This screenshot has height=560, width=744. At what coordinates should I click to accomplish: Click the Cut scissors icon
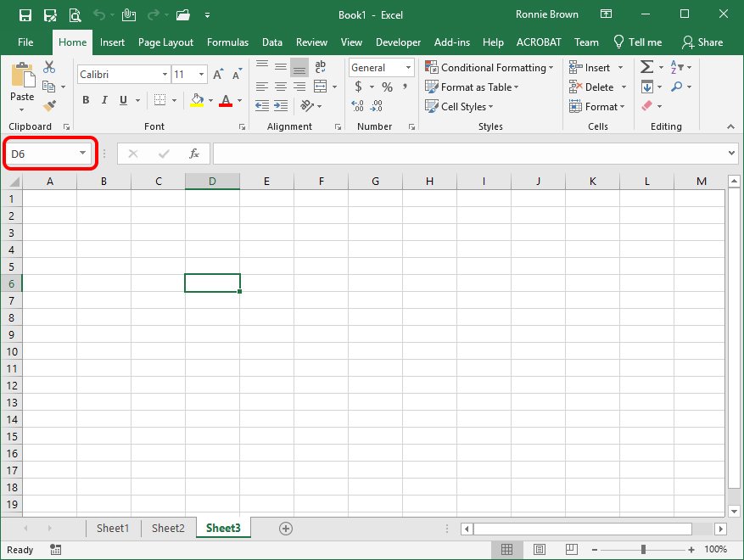click(48, 67)
